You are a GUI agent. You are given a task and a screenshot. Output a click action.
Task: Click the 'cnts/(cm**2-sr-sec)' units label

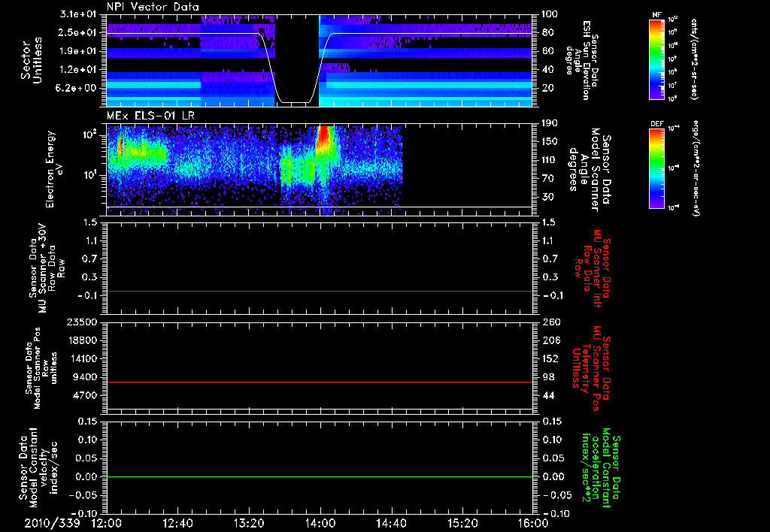point(694,59)
